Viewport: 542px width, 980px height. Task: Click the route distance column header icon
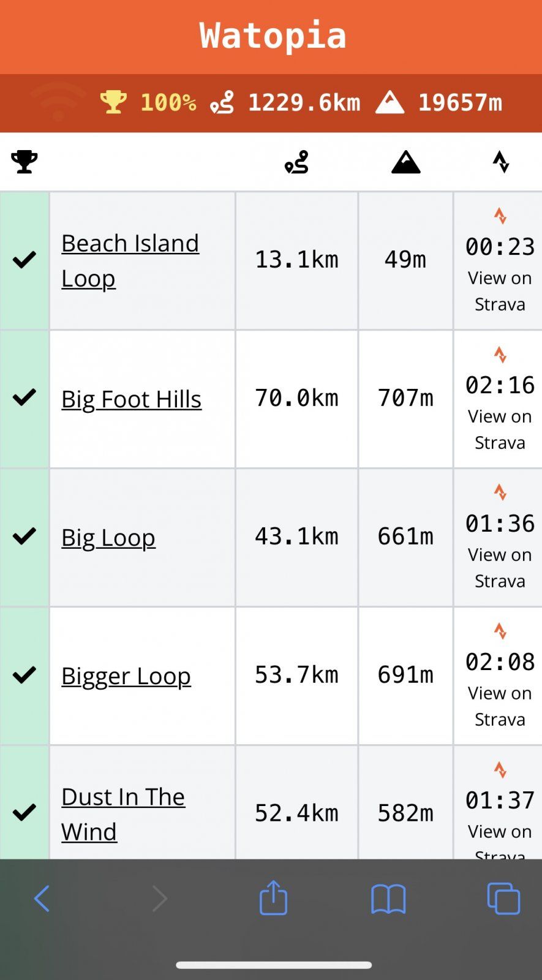[x=297, y=162]
